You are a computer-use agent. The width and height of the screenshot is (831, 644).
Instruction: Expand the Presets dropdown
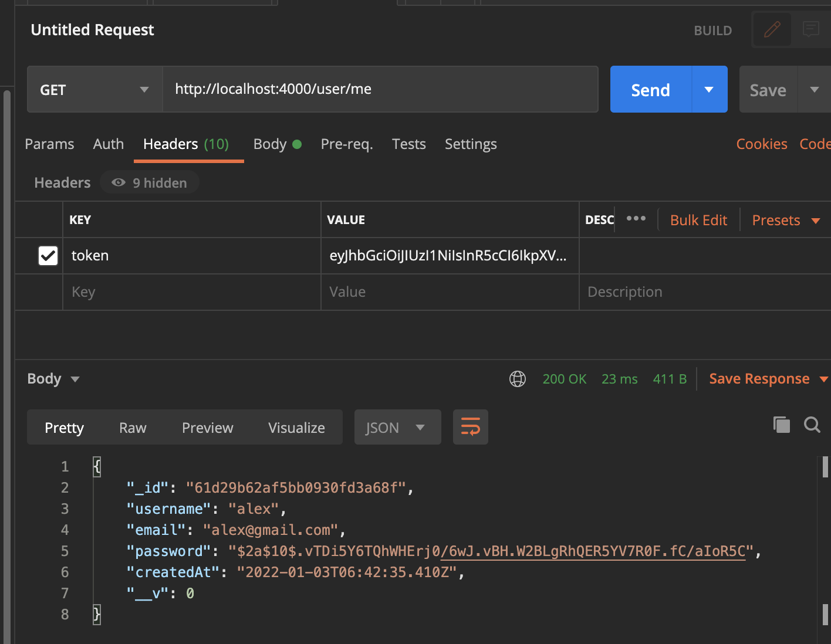pyautogui.click(x=786, y=221)
